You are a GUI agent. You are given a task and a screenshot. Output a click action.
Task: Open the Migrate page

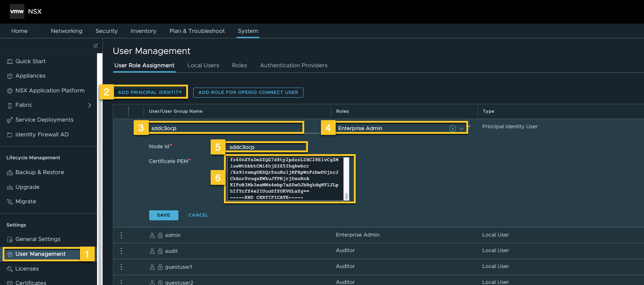pyautogui.click(x=26, y=201)
